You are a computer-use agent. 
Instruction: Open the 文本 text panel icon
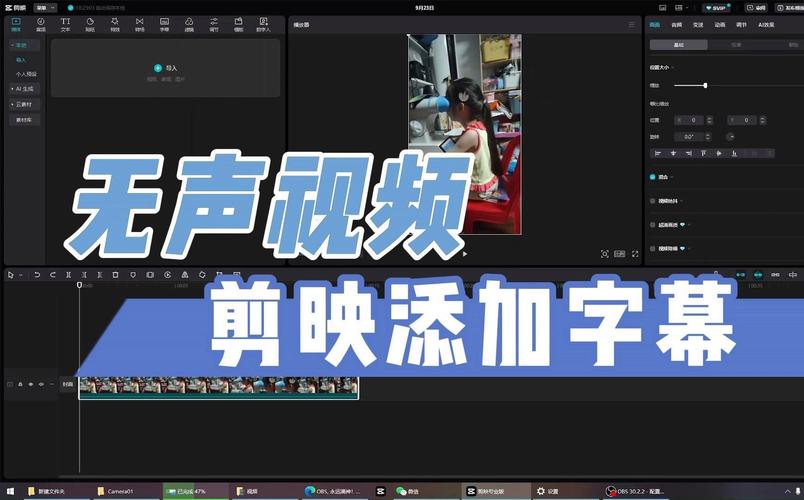tap(65, 24)
